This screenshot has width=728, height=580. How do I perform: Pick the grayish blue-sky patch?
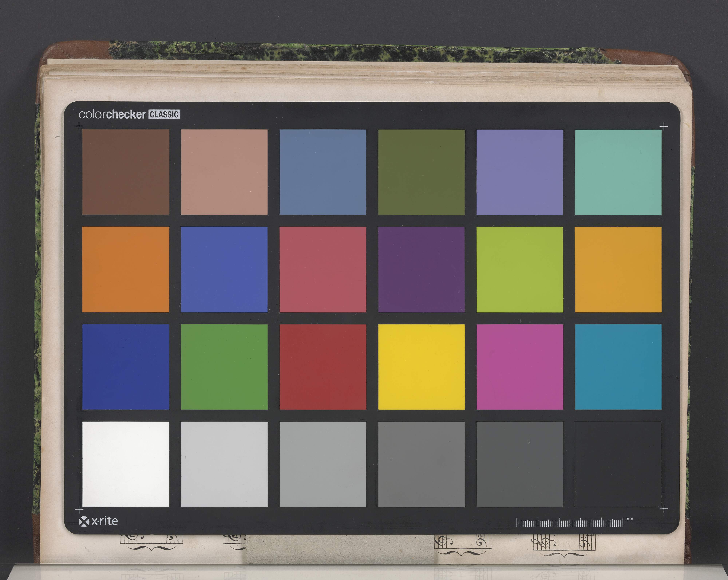pos(323,172)
